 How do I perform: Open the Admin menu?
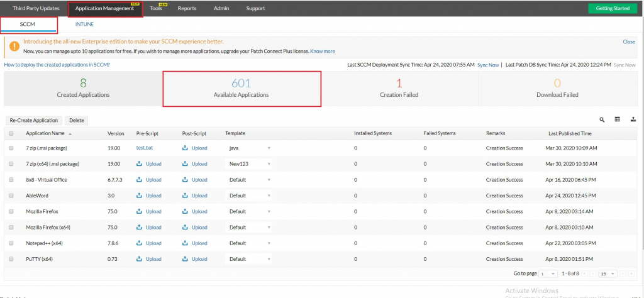[x=221, y=8]
